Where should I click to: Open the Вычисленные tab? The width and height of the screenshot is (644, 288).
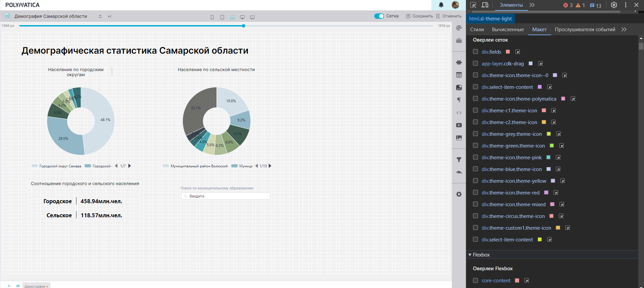pos(507,30)
